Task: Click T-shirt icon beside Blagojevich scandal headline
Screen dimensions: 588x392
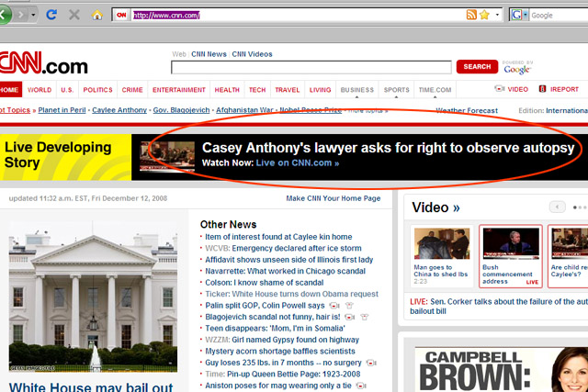Action: click(364, 317)
